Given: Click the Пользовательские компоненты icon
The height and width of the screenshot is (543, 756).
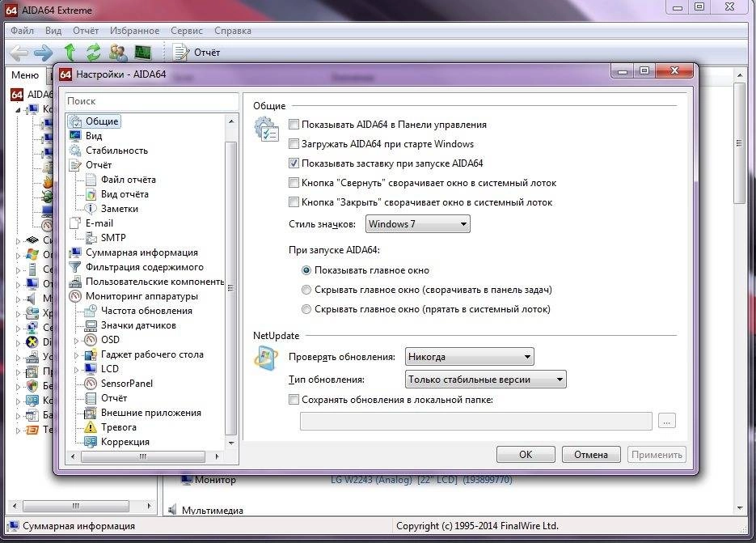Looking at the screenshot, I should [75, 282].
